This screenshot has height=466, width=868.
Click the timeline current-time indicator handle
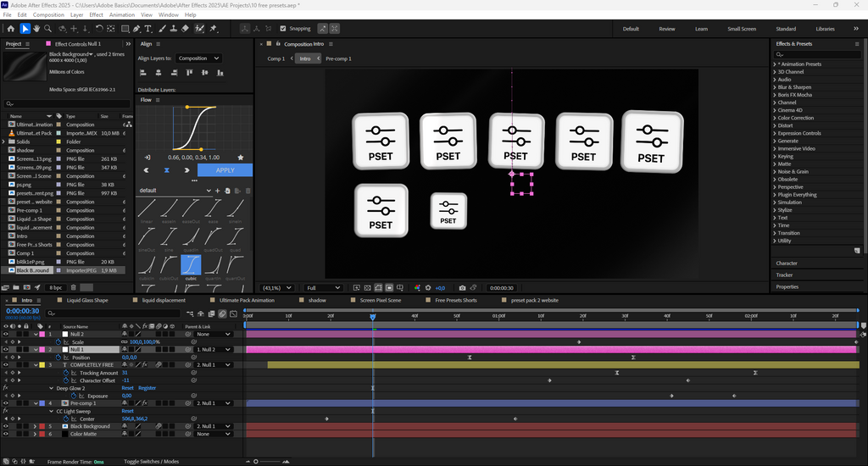point(372,317)
